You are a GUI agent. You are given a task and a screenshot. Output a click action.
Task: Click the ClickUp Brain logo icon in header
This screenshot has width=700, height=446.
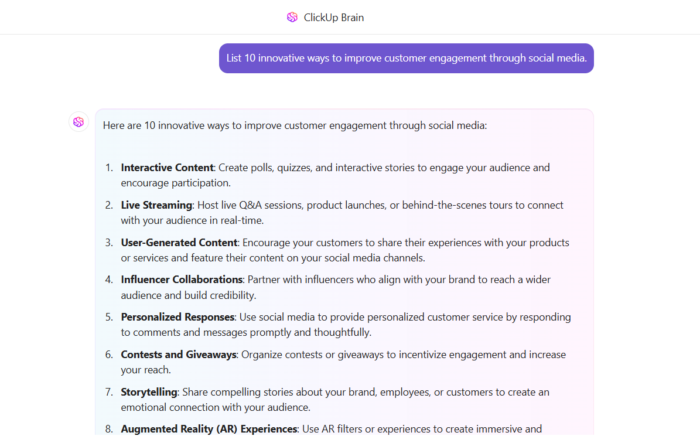point(292,17)
